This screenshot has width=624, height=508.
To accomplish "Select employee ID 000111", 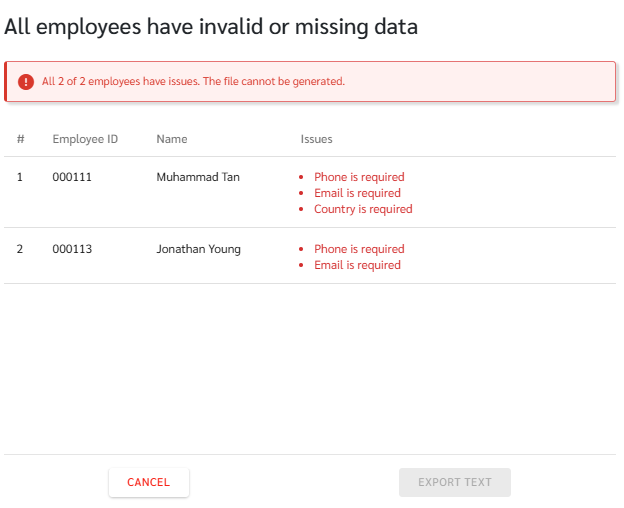I will coord(72,177).
